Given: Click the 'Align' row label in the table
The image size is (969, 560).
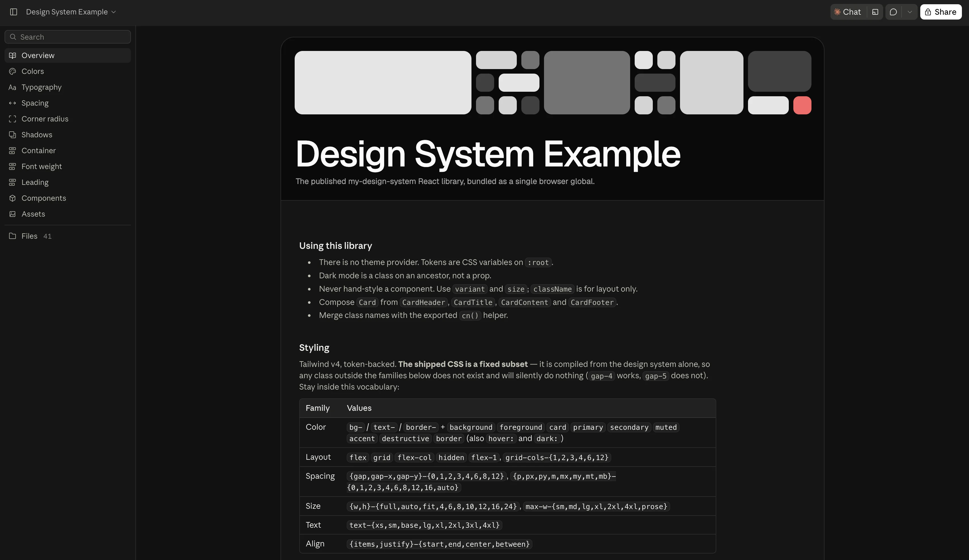Looking at the screenshot, I should pos(315,544).
